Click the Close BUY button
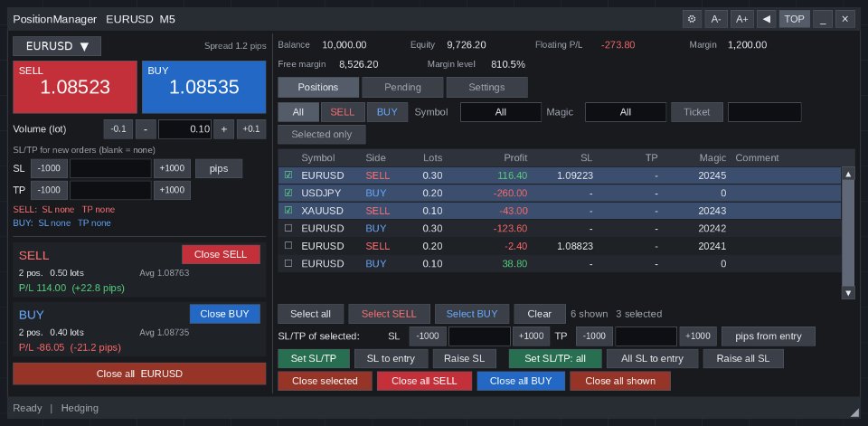Screen dimensions: 868x426 pyautogui.click(x=225, y=314)
